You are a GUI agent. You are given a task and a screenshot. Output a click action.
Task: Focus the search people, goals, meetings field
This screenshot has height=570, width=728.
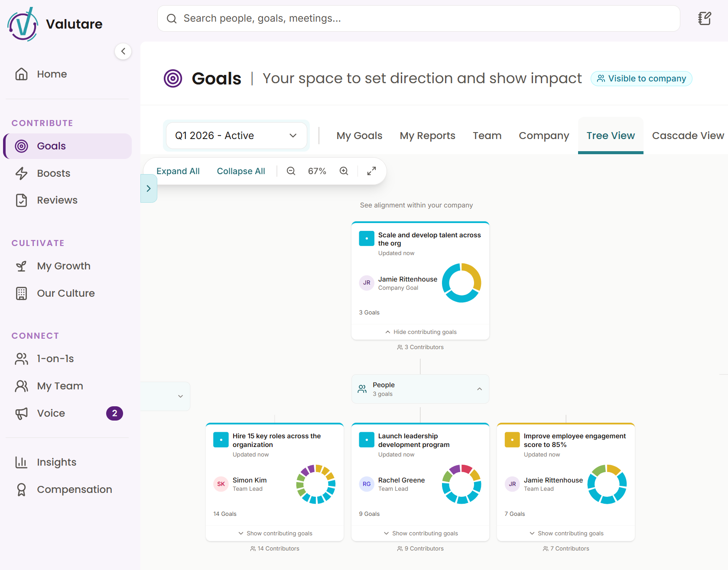pyautogui.click(x=419, y=19)
